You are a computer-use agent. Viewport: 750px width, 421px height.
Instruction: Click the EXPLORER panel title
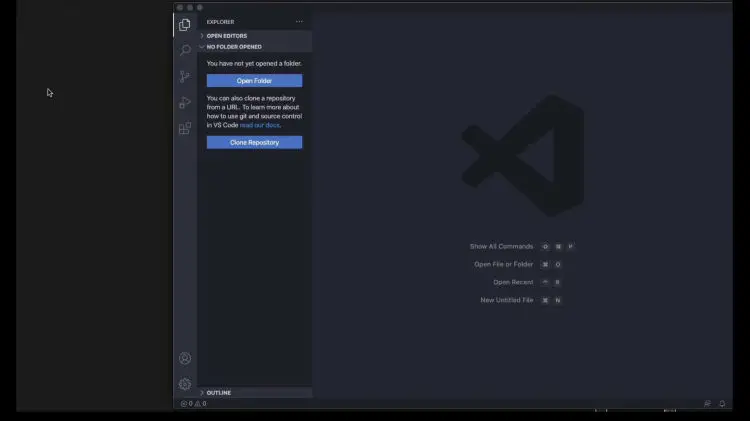(x=221, y=22)
